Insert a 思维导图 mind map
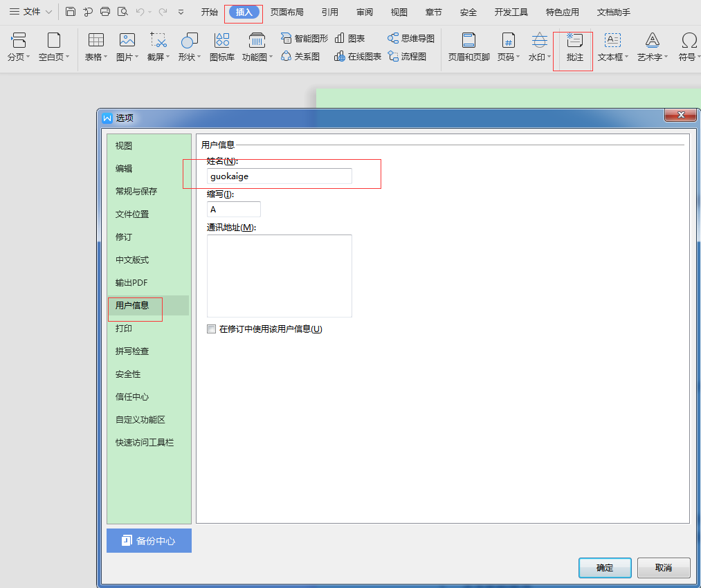 pos(411,39)
